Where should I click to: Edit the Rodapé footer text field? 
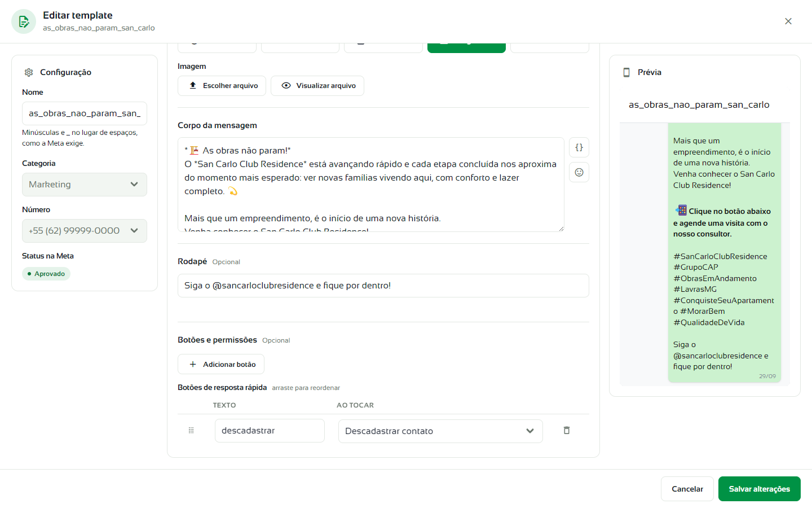tap(383, 286)
